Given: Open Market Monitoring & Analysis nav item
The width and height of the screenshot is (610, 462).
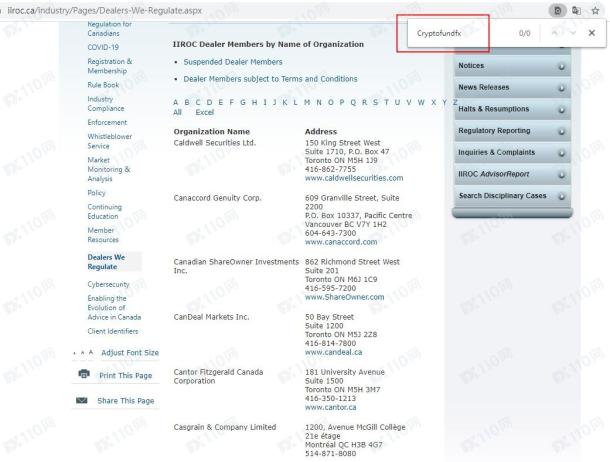Looking at the screenshot, I should pyautogui.click(x=109, y=169).
